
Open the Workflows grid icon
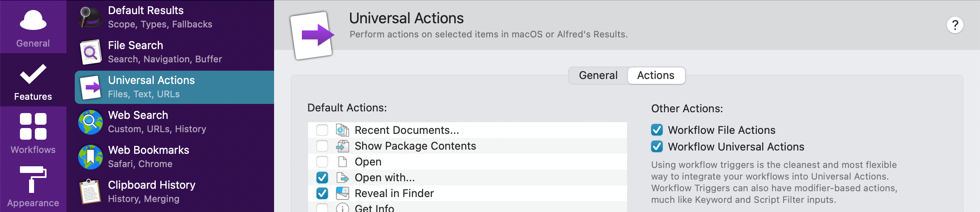(33, 126)
